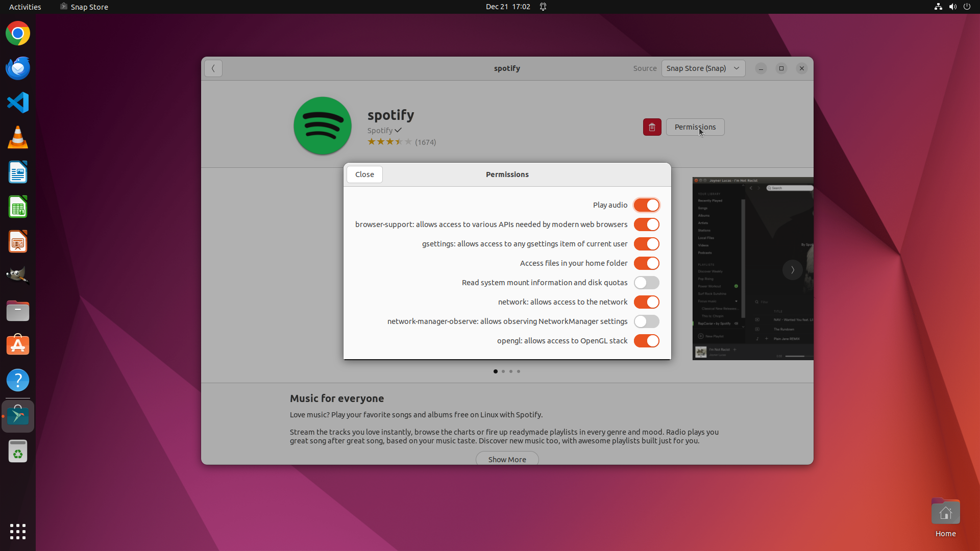
Task: Expand the Snap Store (Snap) source dropdown
Action: [x=703, y=68]
